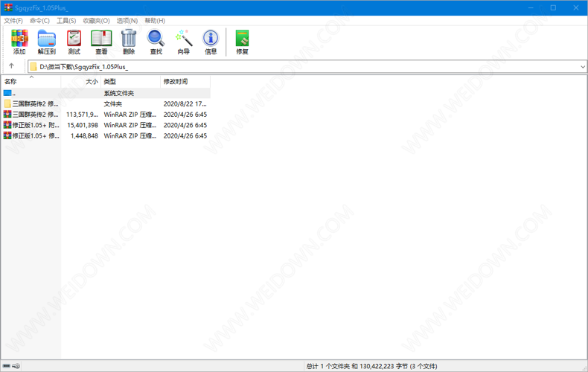Select the "修正版1.05+ 附..." file name

[x=36, y=125]
